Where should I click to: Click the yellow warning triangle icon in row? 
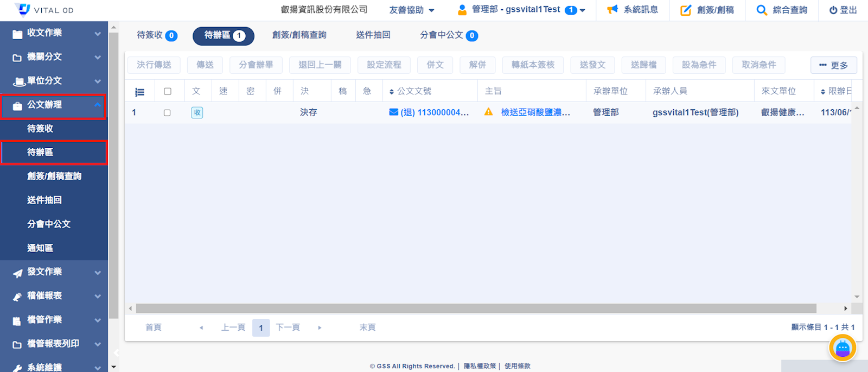click(488, 112)
